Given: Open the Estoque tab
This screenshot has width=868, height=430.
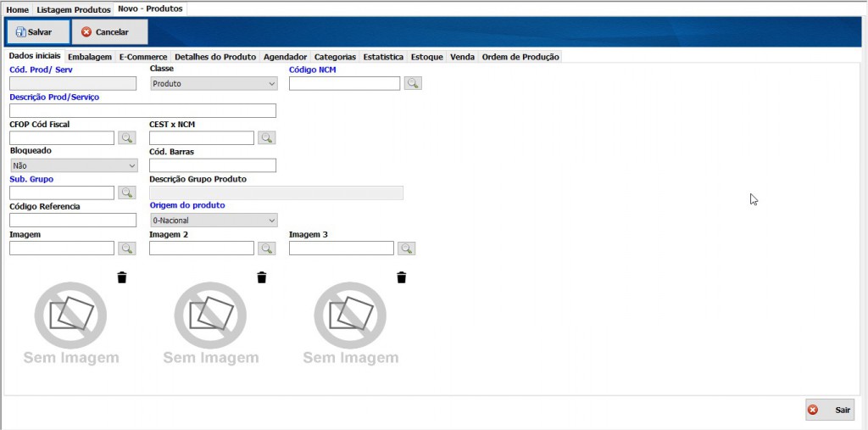Looking at the screenshot, I should (426, 57).
